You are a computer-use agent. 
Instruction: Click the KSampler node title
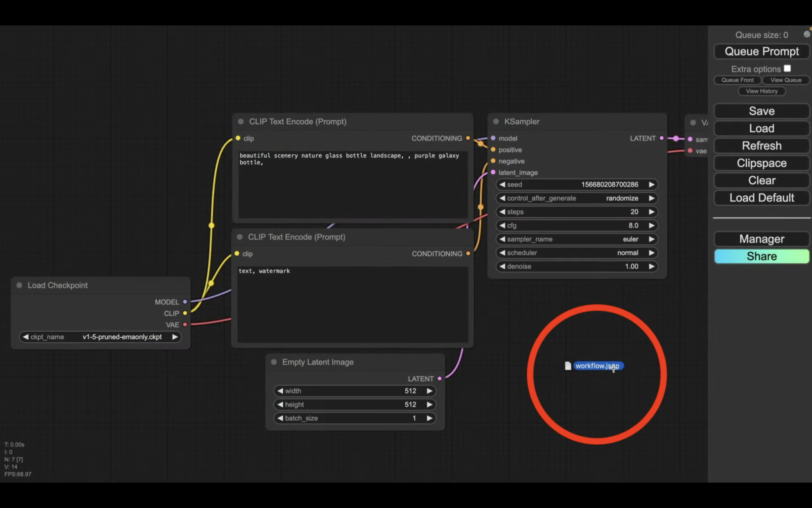point(522,122)
